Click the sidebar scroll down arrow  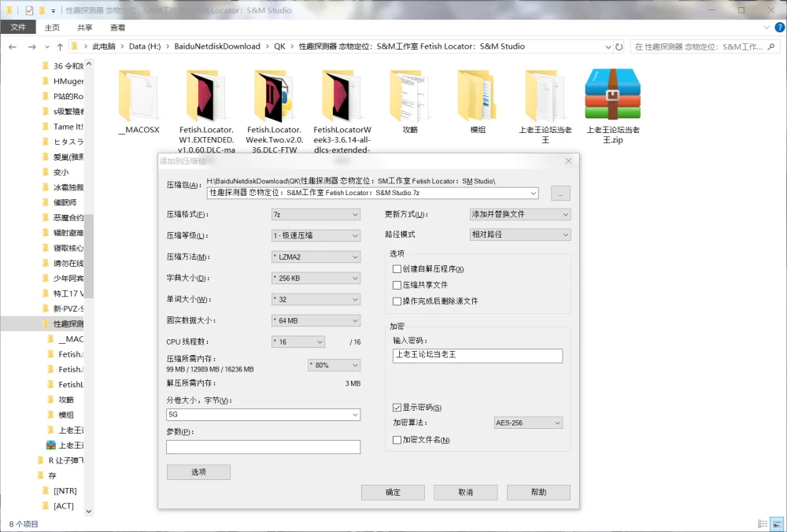[89, 512]
